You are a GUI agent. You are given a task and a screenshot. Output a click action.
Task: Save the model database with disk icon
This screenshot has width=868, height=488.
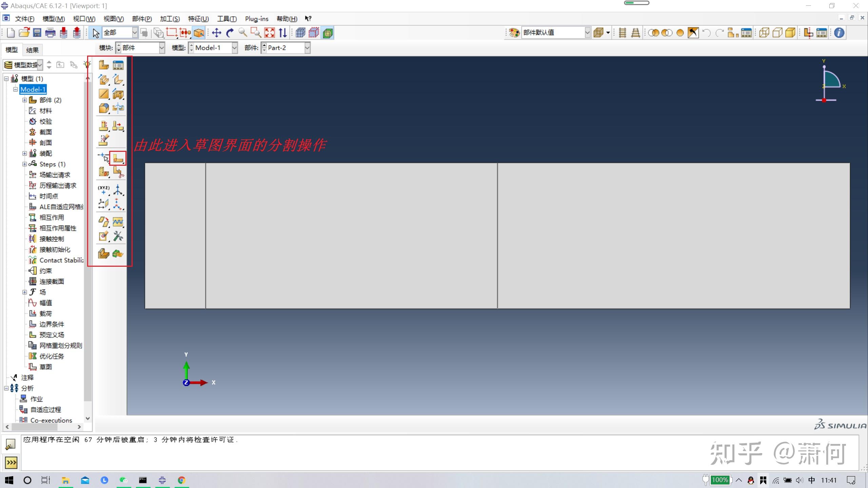point(37,33)
